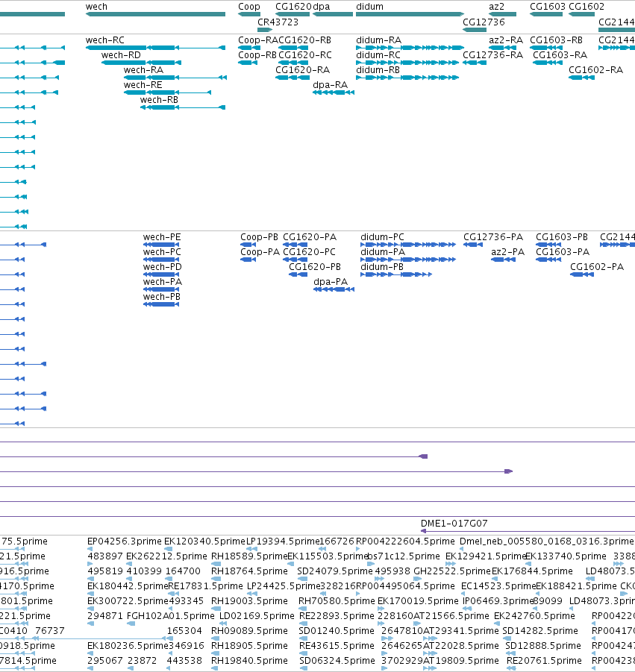Click protein Coop-PA
635x672 pixels.
(x=260, y=252)
